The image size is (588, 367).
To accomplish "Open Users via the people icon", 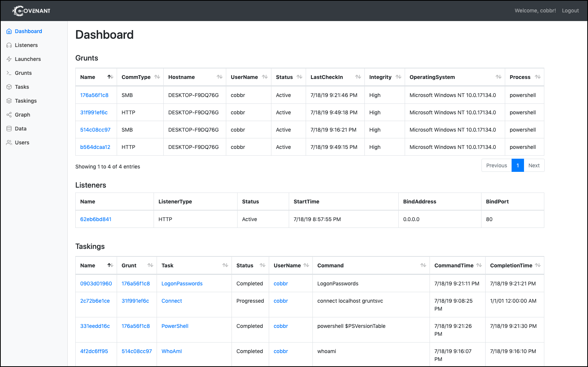I will 9,143.
